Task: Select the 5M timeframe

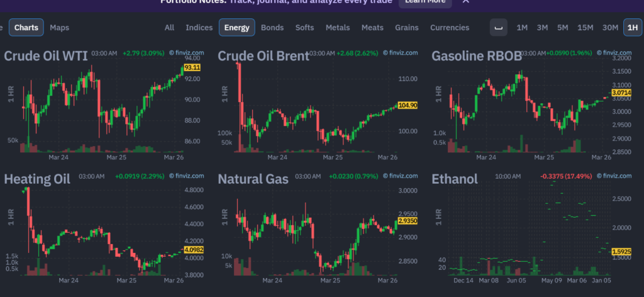Action: (x=562, y=28)
